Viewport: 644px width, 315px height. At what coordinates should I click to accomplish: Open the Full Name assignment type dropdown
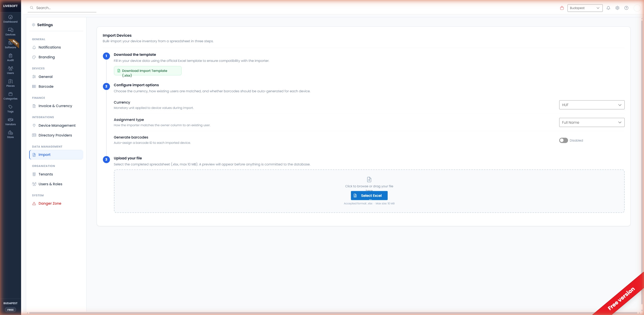point(591,122)
